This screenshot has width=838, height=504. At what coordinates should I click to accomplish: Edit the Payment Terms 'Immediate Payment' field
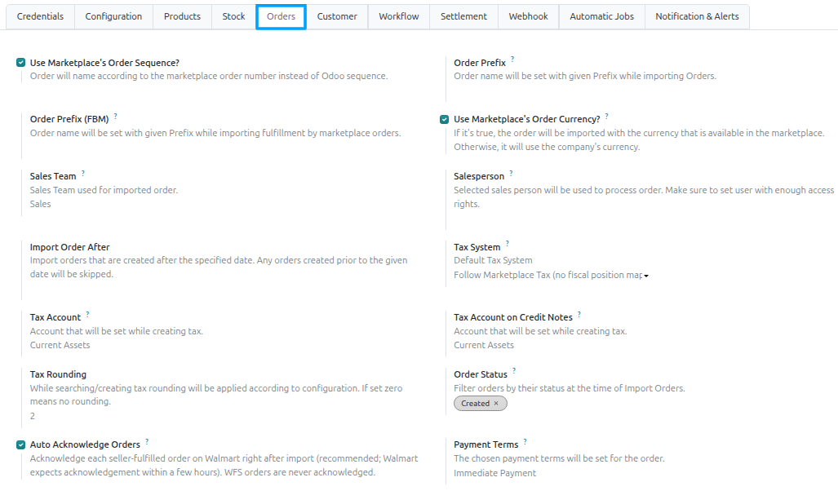pyautogui.click(x=495, y=473)
